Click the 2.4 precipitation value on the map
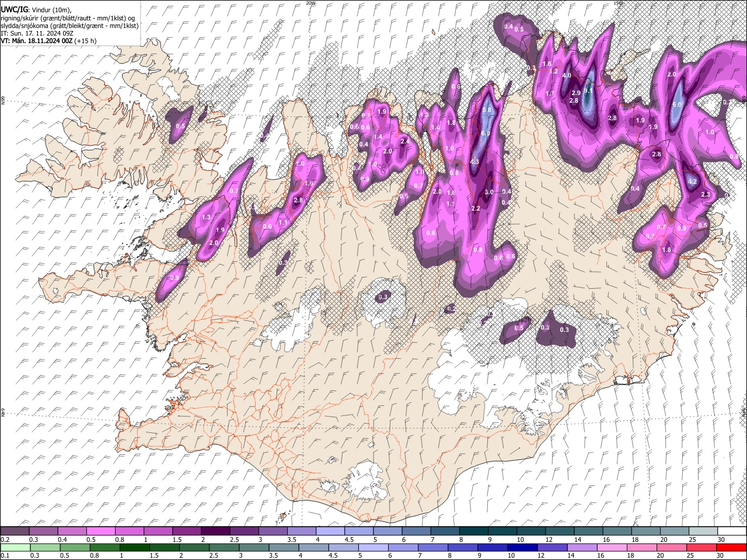This screenshot has height=560, width=747. [405, 141]
